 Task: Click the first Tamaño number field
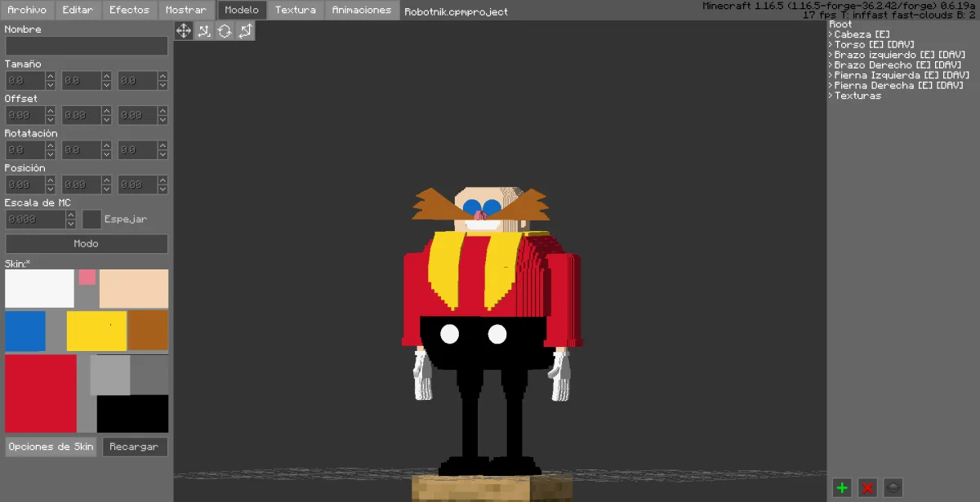[25, 81]
